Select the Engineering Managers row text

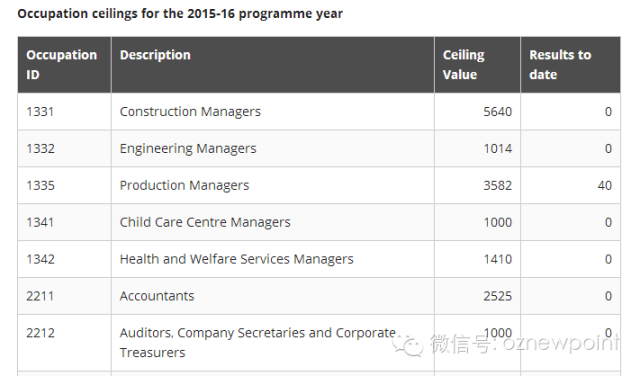(188, 149)
